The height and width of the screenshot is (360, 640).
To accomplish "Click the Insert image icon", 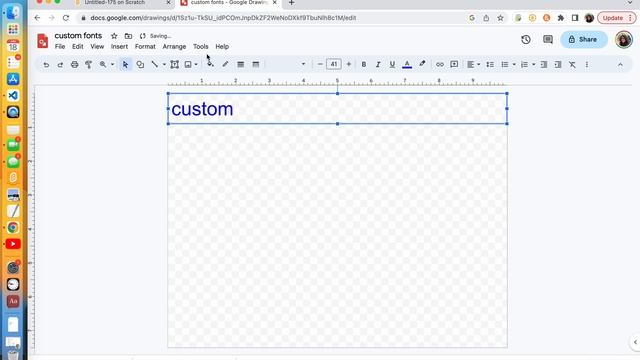I will (188, 64).
